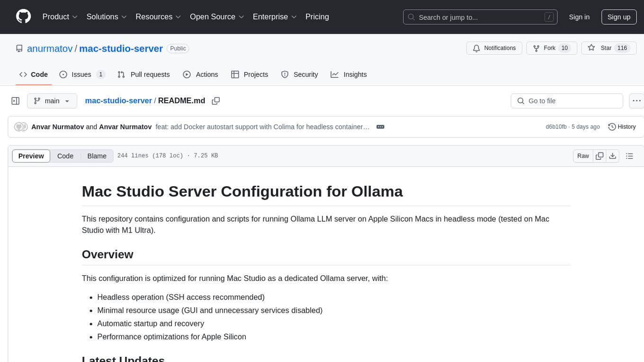Open the Pricing page
Image resolution: width=644 pixels, height=362 pixels.
pos(317,17)
